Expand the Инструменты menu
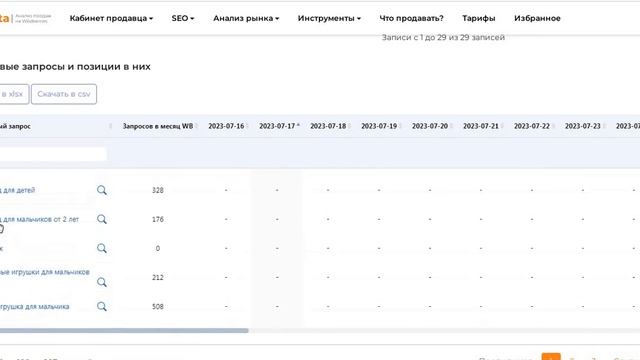The width and height of the screenshot is (640, 360). click(329, 18)
